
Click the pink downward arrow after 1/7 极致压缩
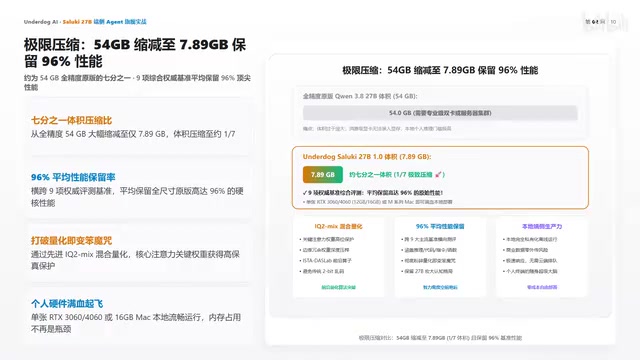[x=438, y=175]
